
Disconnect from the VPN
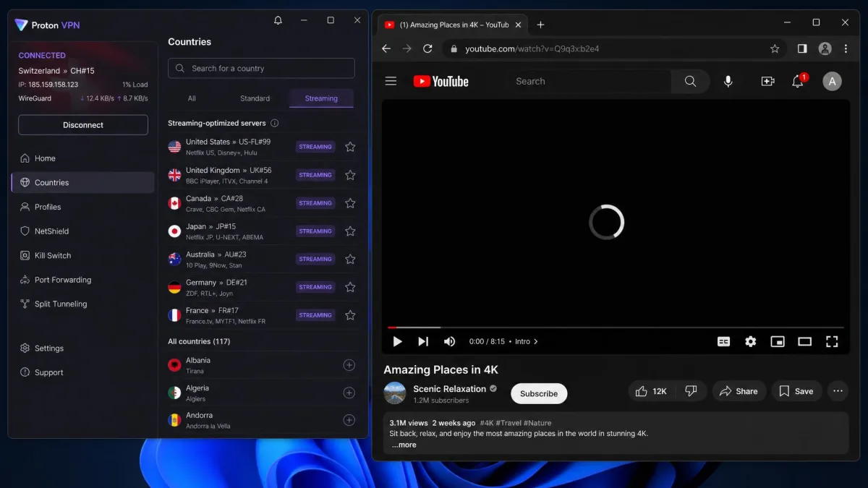pyautogui.click(x=83, y=125)
